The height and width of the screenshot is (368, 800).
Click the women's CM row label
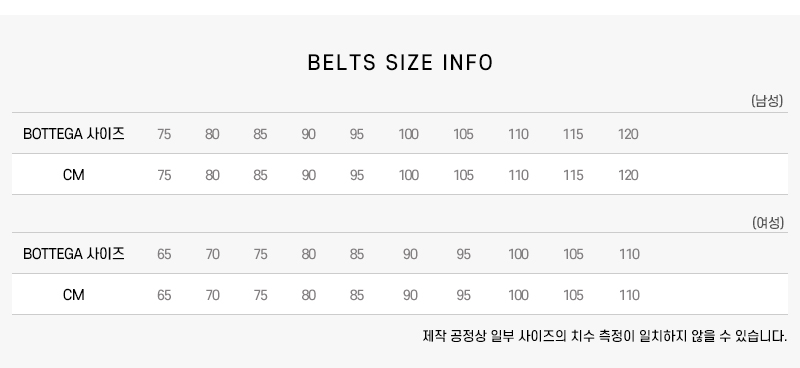pyautogui.click(x=73, y=295)
